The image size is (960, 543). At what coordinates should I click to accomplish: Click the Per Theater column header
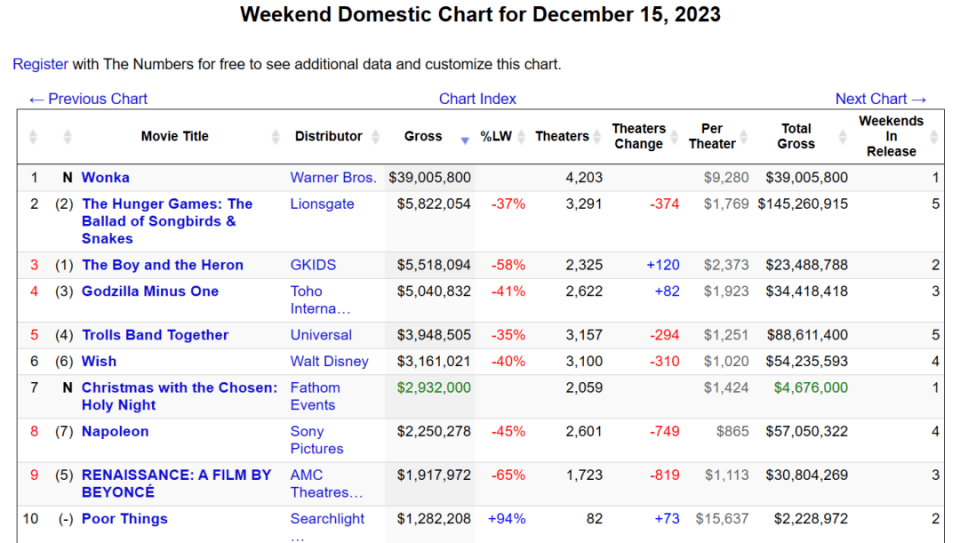click(711, 136)
